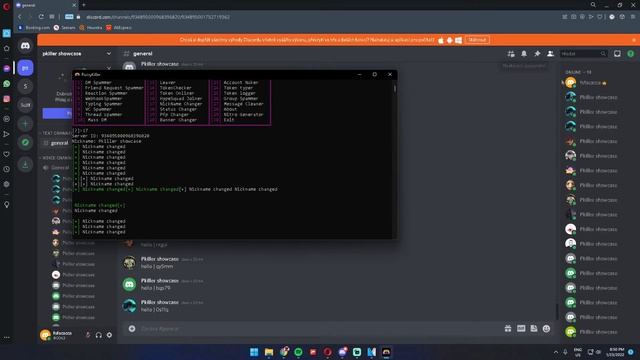The height and width of the screenshot is (360, 640).
Task: Toggle channel notification bell
Action: click(524, 54)
